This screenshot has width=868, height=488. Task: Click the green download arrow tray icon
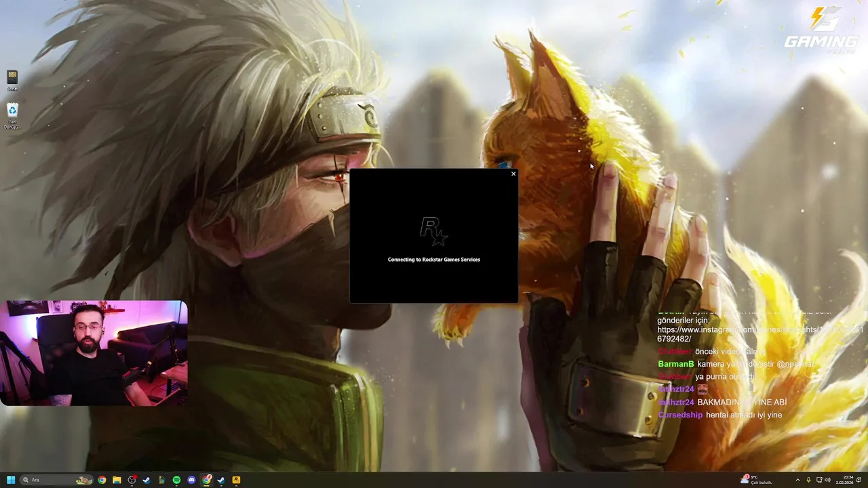808,480
